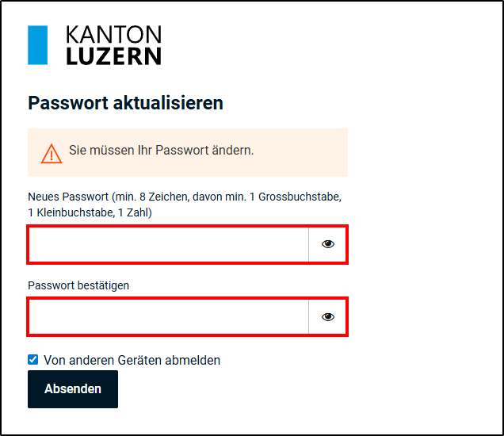Click the '1 Kleinbuchstabe, 1 Zahl' hint line
504x436 pixels.
click(x=90, y=212)
